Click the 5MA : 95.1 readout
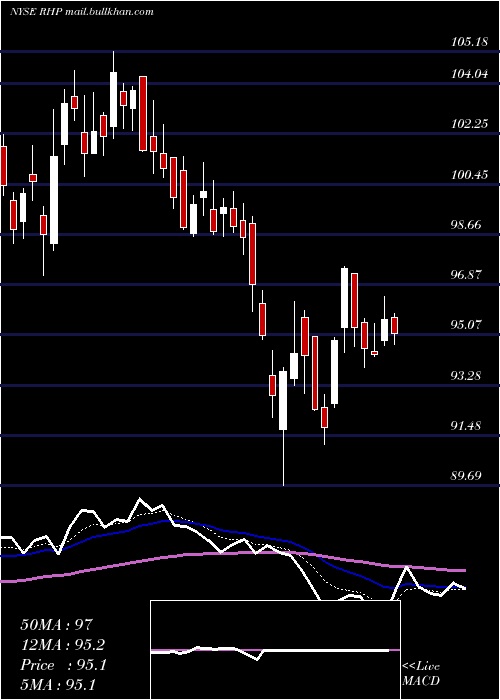Image resolution: width=500 pixels, height=700 pixels. pos(57,684)
